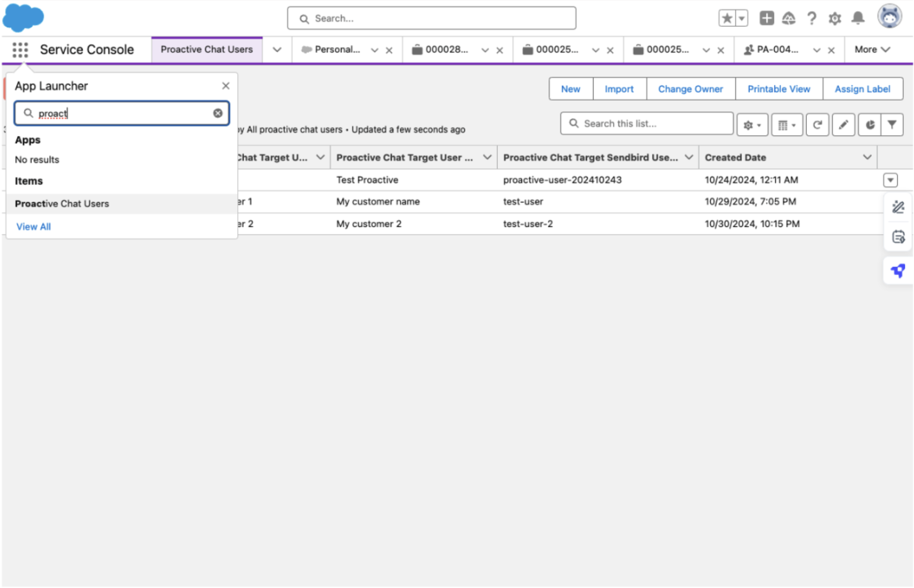
Task: Expand the navigation item dropdown chevron
Action: (277, 50)
